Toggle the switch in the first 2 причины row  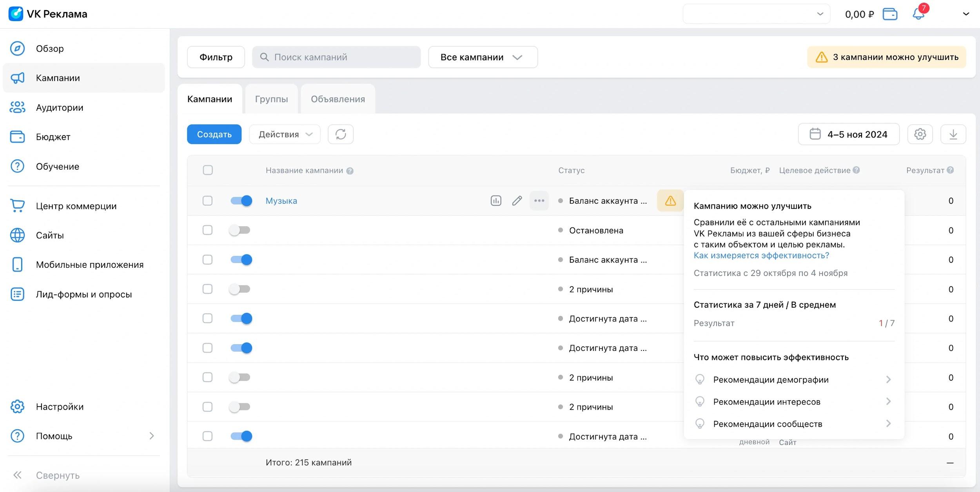pyautogui.click(x=240, y=289)
